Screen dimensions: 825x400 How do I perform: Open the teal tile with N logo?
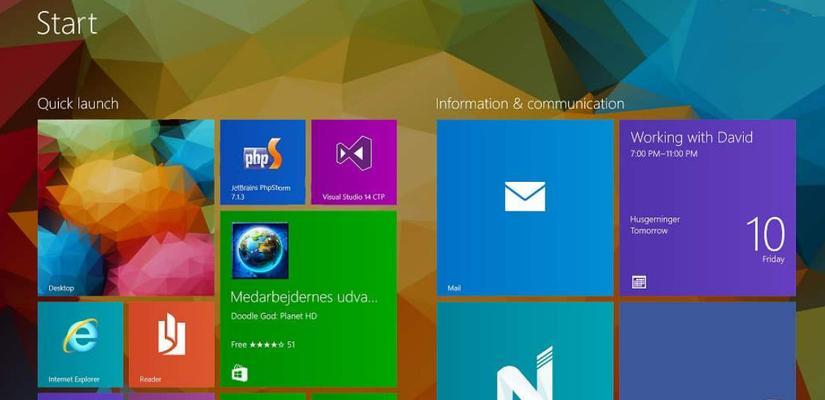[525, 351]
